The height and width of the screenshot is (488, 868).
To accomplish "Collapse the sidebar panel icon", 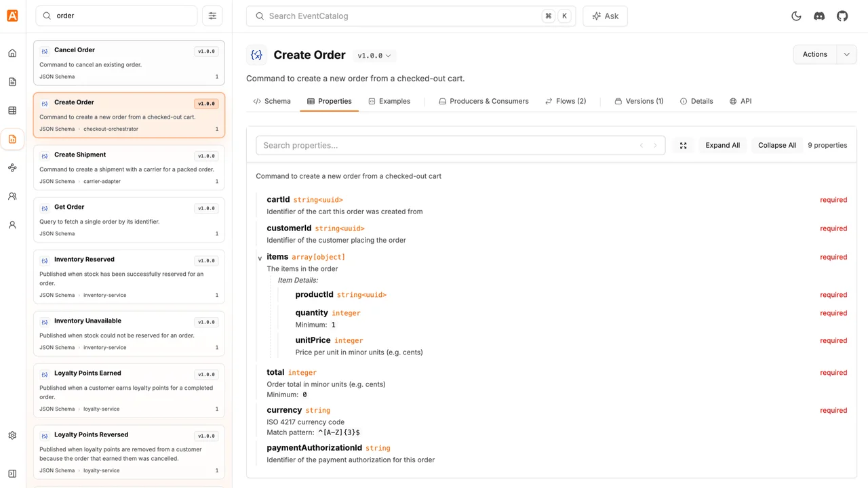I will point(12,474).
